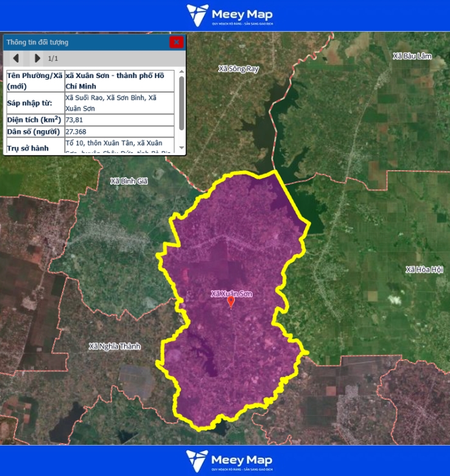Select the Xã Bàu Lâm map label

[x=412, y=57]
